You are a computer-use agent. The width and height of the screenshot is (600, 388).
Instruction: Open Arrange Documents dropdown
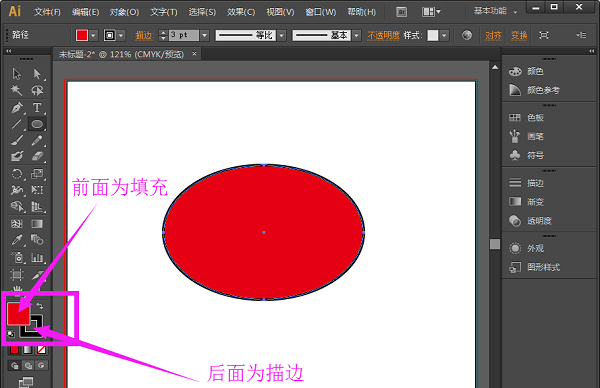coord(431,12)
